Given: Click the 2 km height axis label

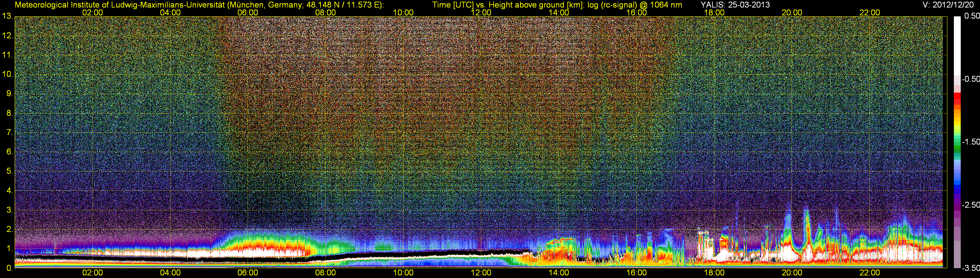Looking at the screenshot, I should pyautogui.click(x=9, y=229).
